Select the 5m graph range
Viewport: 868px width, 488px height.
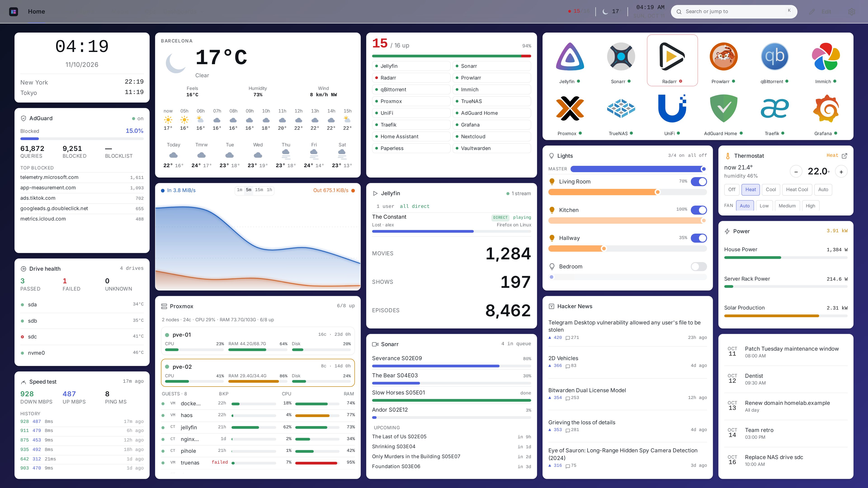point(249,190)
